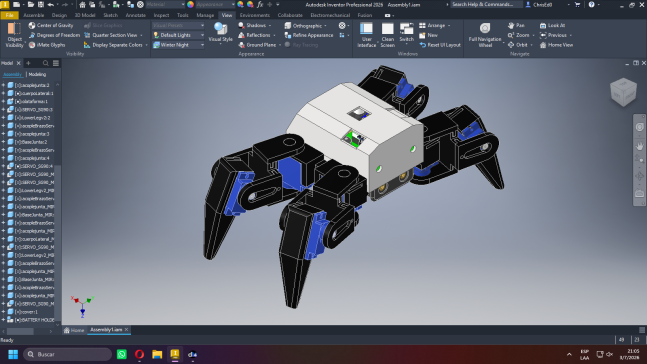Activate Quarter Section View

tap(110, 35)
